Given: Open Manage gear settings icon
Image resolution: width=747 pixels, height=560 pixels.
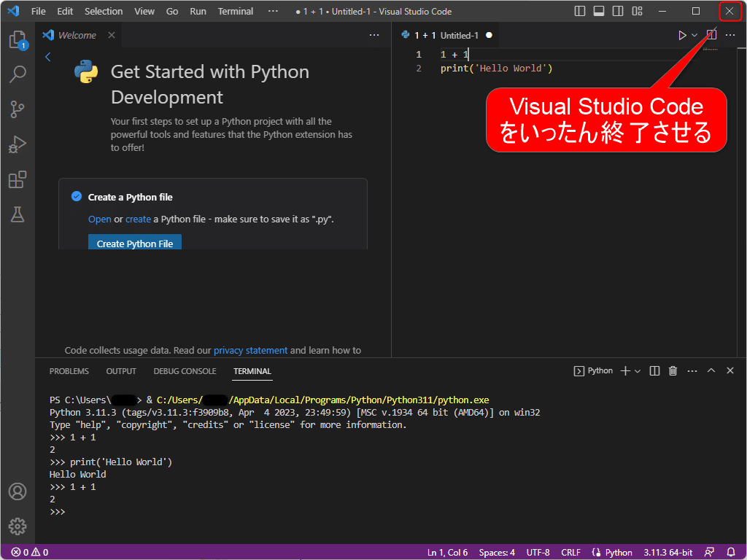Looking at the screenshot, I should (x=18, y=526).
